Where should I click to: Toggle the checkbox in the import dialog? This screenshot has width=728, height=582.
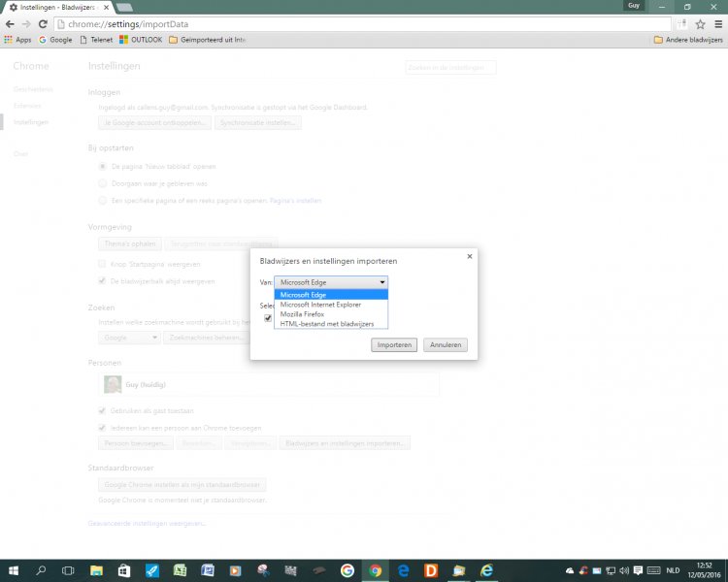[x=268, y=318]
